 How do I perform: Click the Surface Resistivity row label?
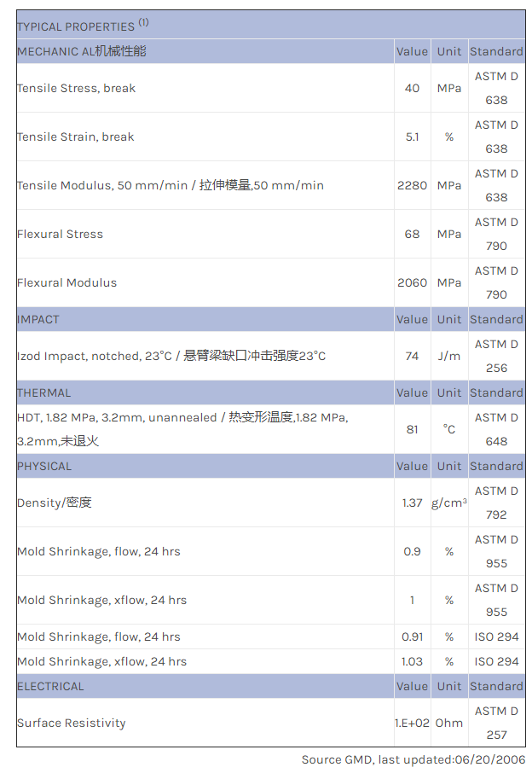coord(71,723)
